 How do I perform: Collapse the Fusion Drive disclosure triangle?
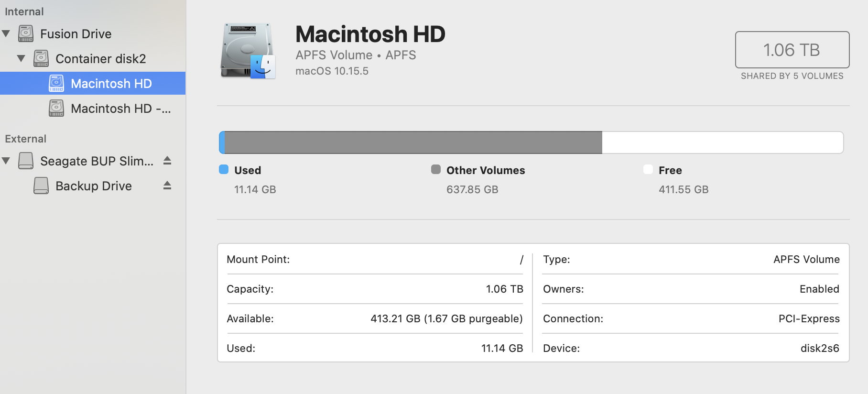coord(6,33)
